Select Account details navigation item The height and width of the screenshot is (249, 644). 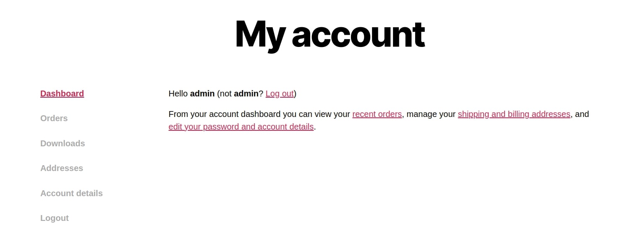(x=71, y=193)
